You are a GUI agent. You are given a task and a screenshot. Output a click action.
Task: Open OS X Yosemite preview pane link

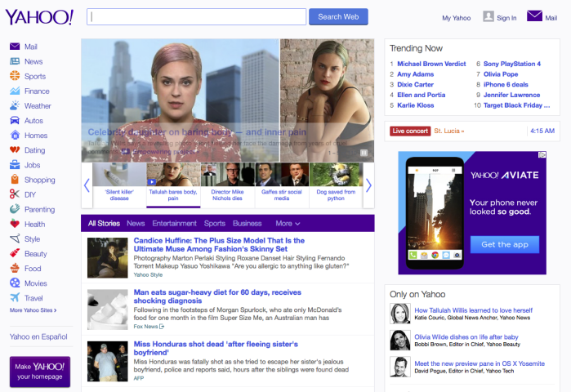[x=480, y=363]
